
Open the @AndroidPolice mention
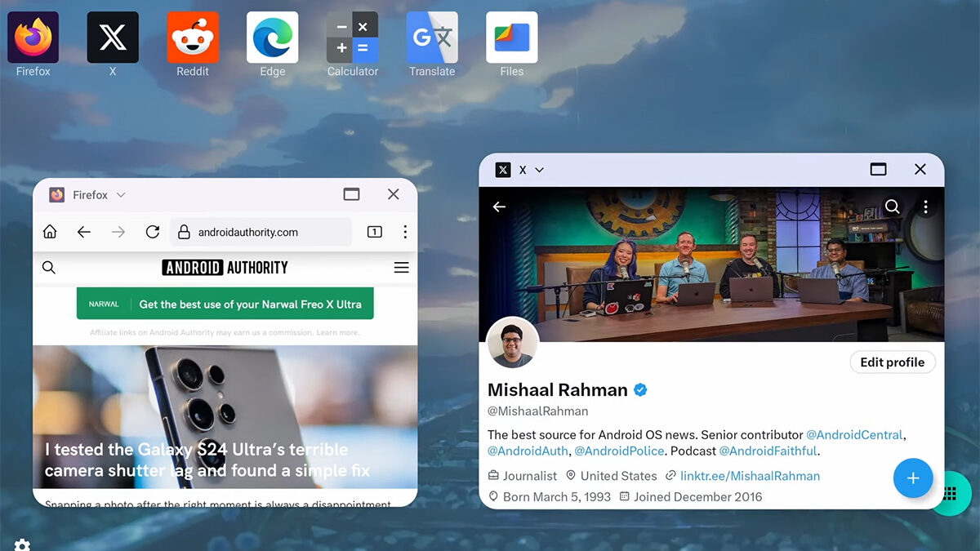pos(620,451)
